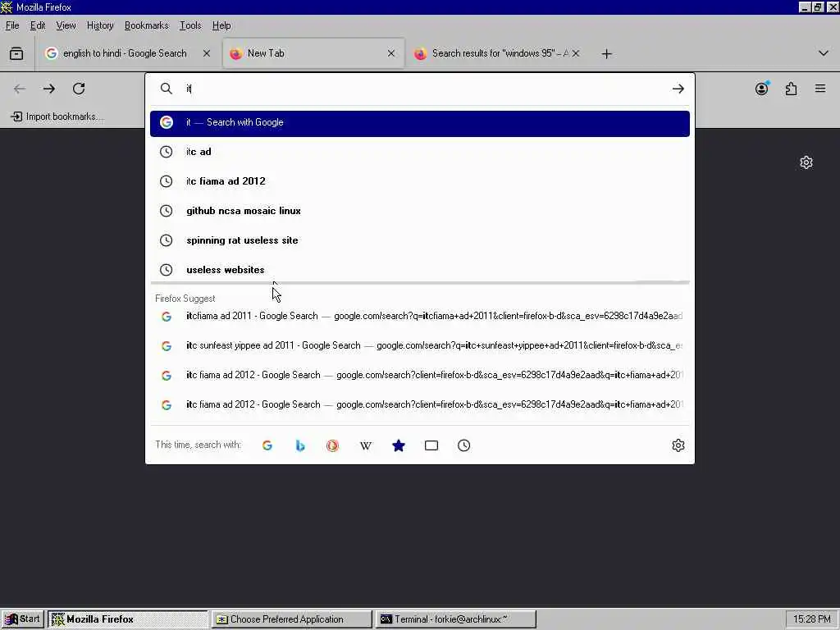Open the Extensions puzzle icon
The height and width of the screenshot is (630, 840).
click(x=792, y=89)
